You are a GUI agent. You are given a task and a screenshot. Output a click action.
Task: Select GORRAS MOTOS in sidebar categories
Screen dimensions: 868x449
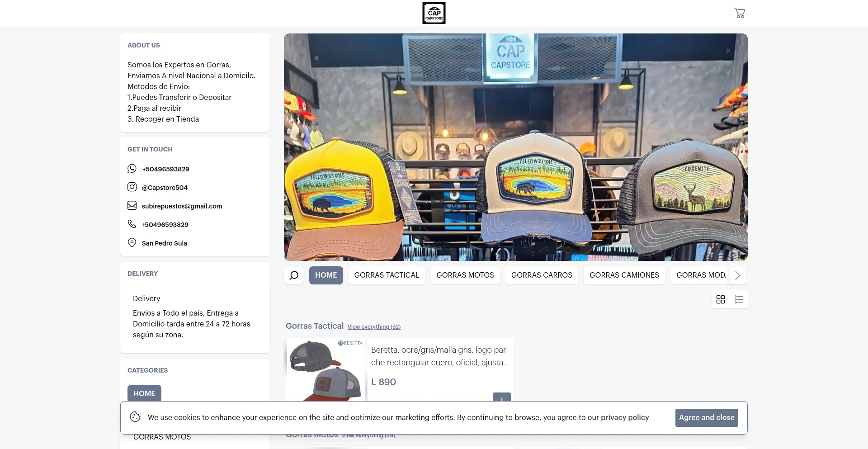click(x=162, y=437)
